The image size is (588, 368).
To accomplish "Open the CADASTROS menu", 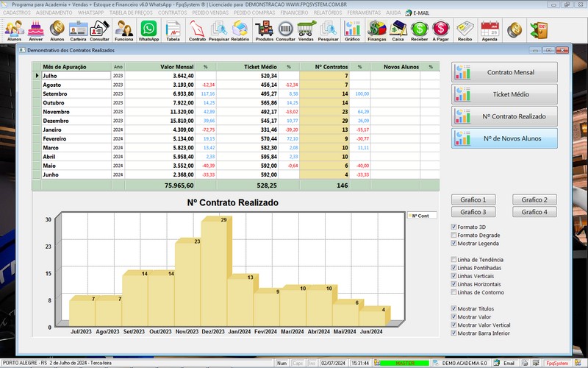I will [x=17, y=13].
